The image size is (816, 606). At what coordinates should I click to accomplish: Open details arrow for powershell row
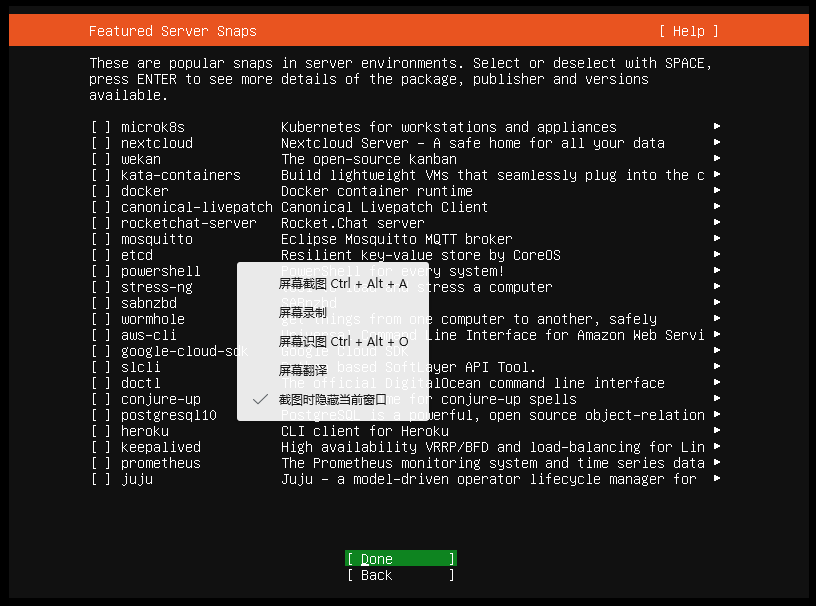click(x=717, y=270)
